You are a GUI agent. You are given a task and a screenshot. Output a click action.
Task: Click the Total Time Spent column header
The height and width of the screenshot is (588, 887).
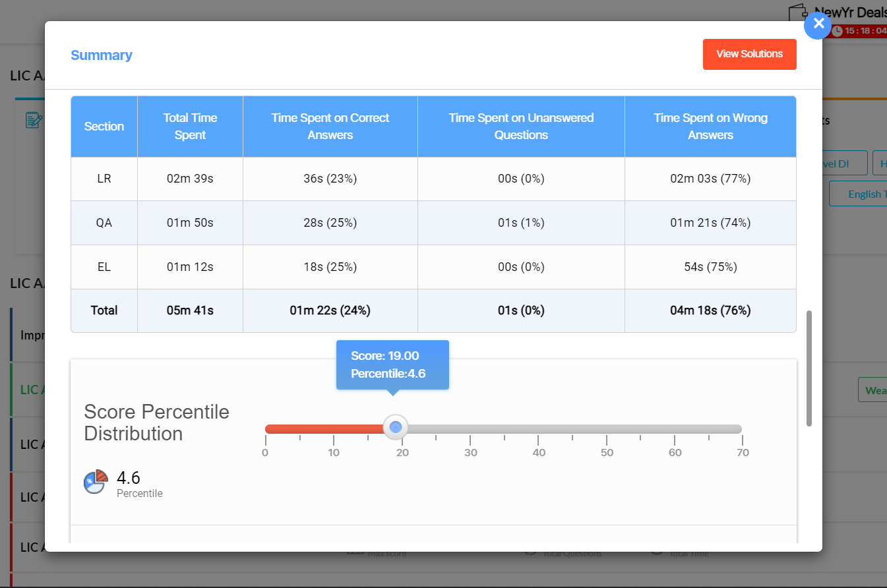[x=190, y=126]
